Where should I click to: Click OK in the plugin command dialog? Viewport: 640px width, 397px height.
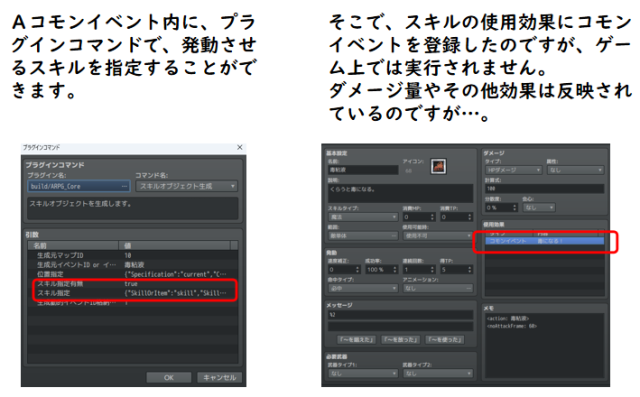[x=169, y=377]
